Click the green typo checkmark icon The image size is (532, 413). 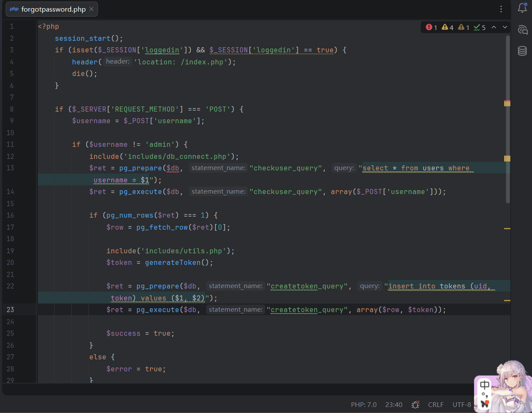477,27
